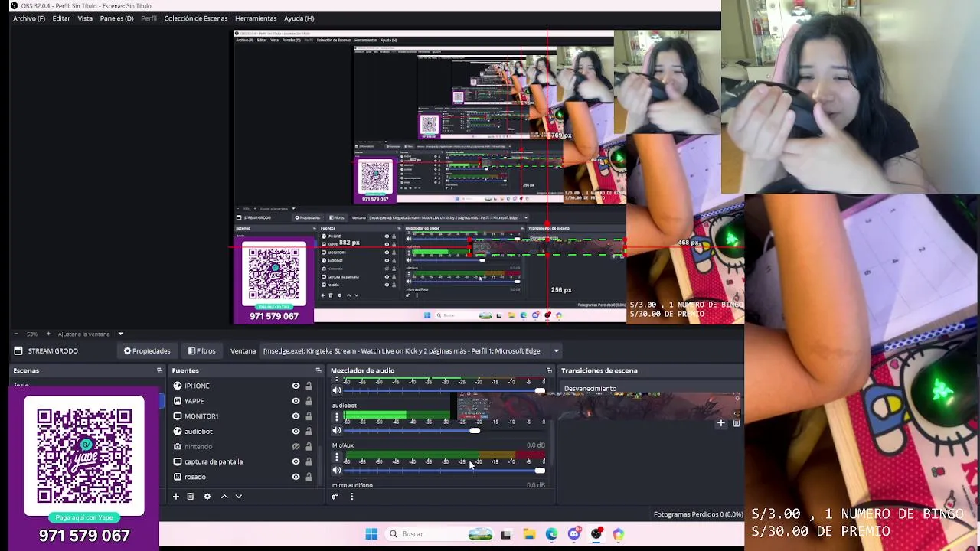Screen dimensions: 980x551
Task: Open the Perfil menu
Action: [x=149, y=18]
